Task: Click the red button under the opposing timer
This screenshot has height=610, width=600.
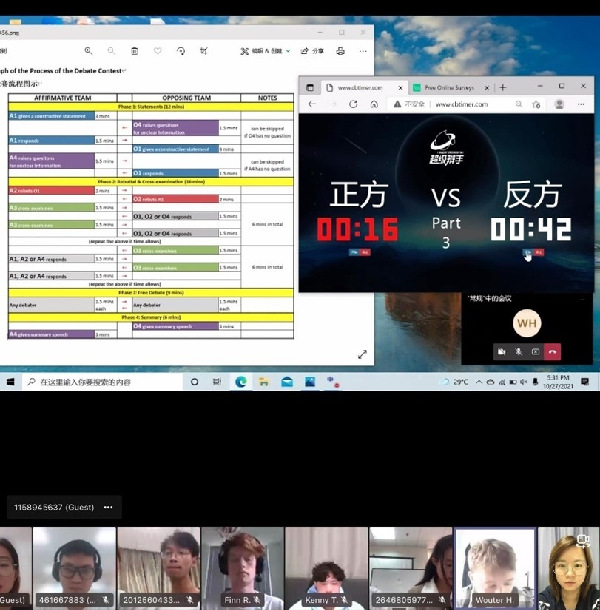Action: point(540,253)
